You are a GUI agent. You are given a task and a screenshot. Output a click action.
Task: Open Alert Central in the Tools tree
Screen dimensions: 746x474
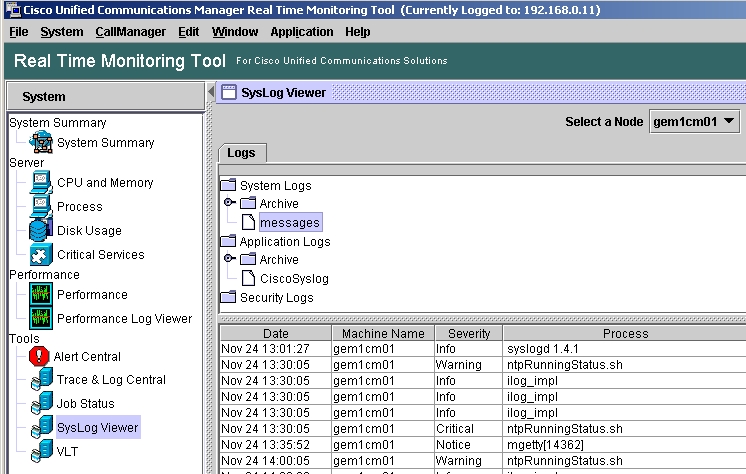(x=87, y=356)
